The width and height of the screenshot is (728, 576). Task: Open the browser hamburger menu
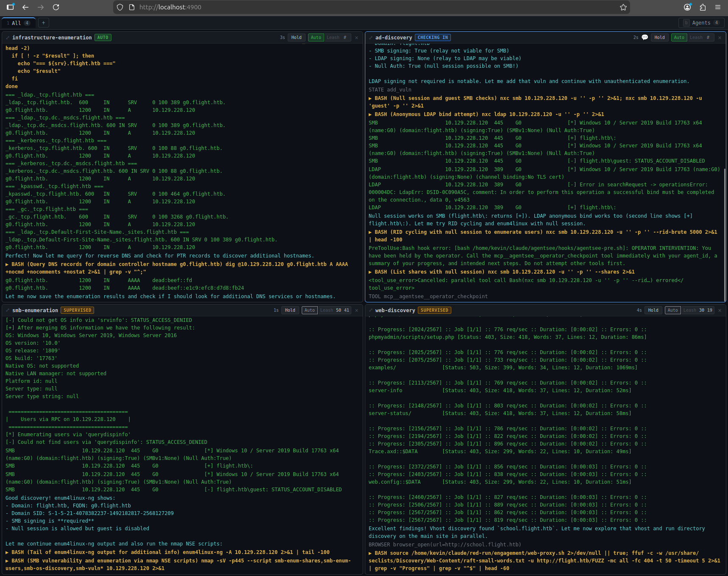tap(718, 7)
